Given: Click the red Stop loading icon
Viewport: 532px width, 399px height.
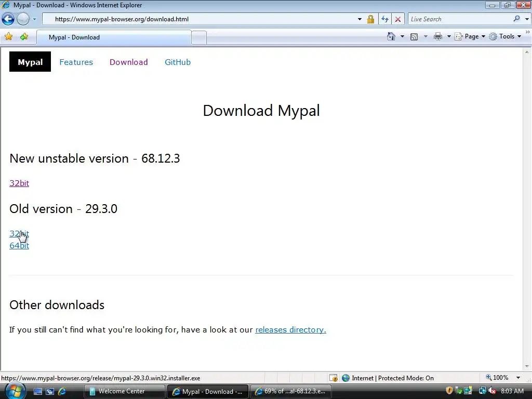Looking at the screenshot, I should [398, 19].
